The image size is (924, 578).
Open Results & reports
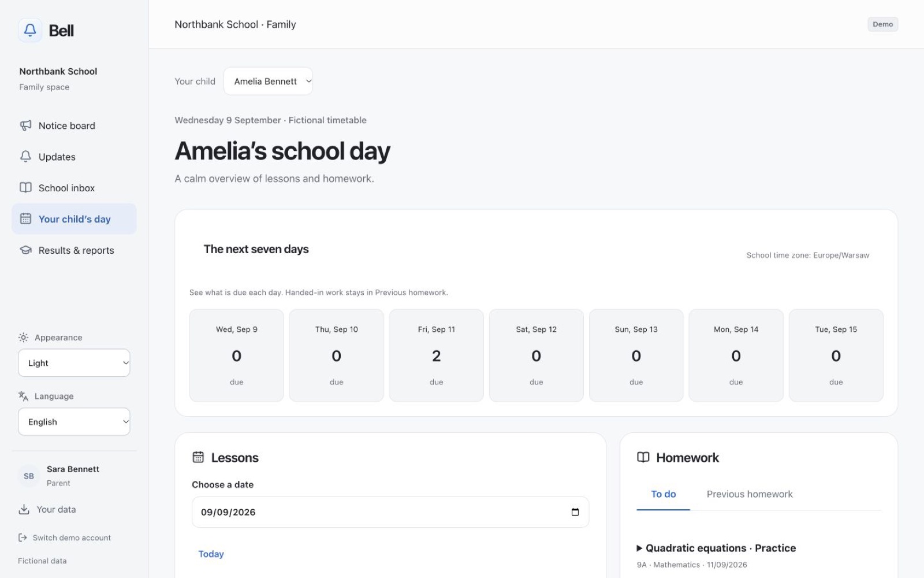pyautogui.click(x=74, y=250)
